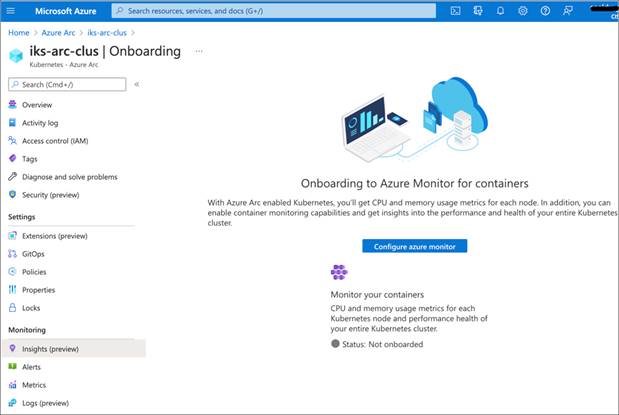Click the GitOps icon
The image size is (619, 415).
tap(13, 254)
